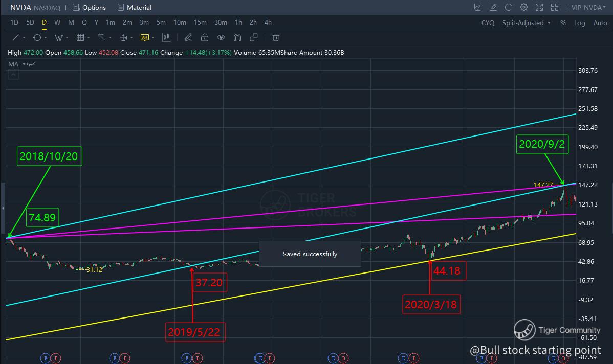Click the refresh circular arrow icon
The height and width of the screenshot is (364, 613).
pos(508,7)
